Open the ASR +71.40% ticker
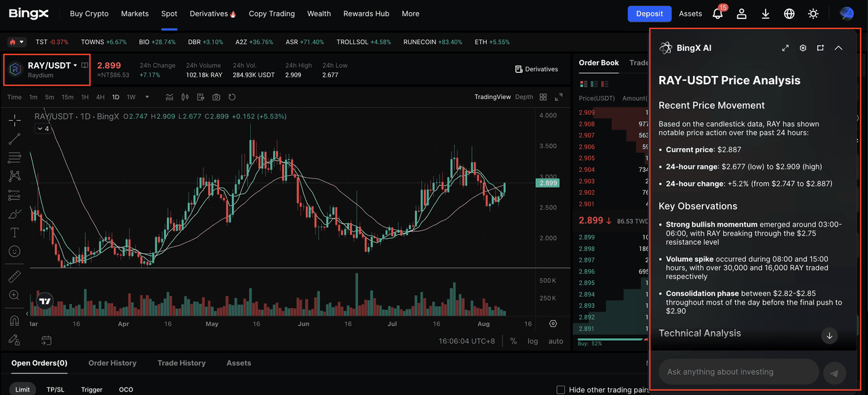868x395 pixels. coord(306,42)
